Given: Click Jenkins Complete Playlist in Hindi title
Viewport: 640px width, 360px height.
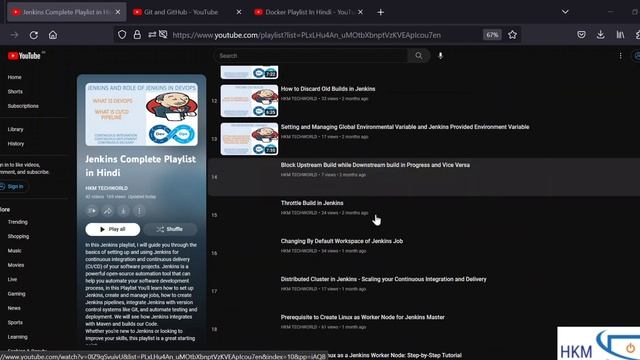Looking at the screenshot, I should 140,166.
